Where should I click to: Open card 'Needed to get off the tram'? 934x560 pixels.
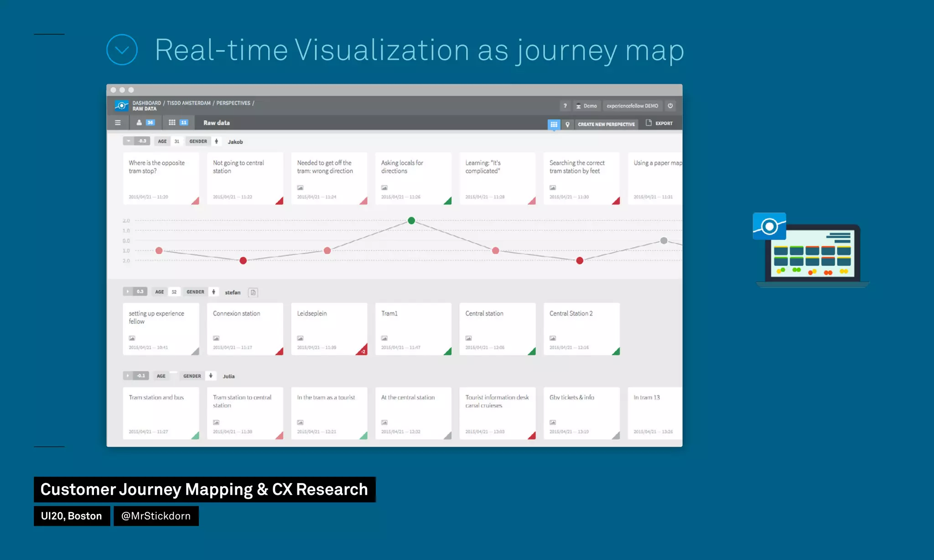(329, 179)
